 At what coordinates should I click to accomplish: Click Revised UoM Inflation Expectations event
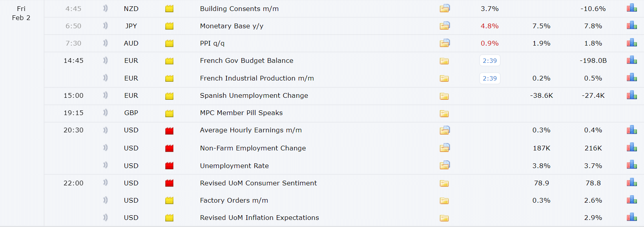259,218
